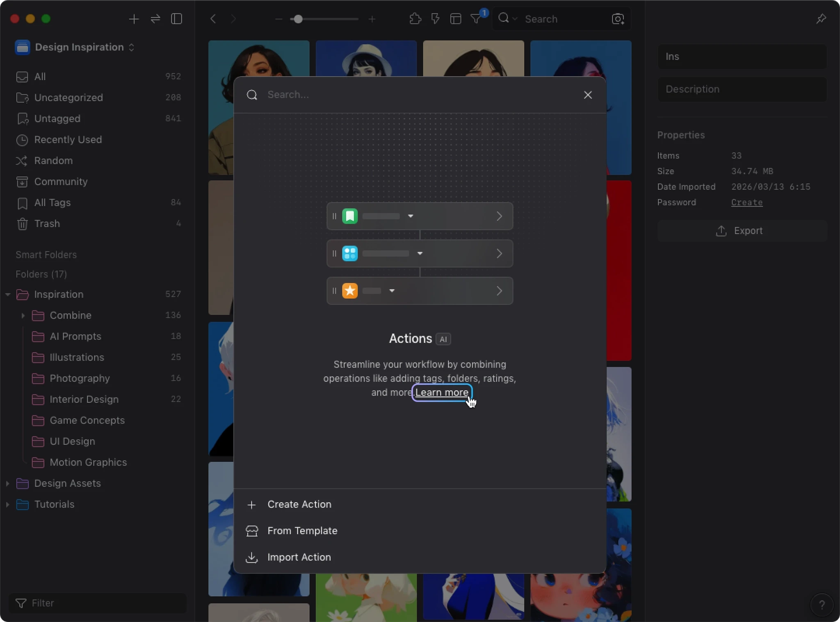Choose From Template option

[302, 531]
